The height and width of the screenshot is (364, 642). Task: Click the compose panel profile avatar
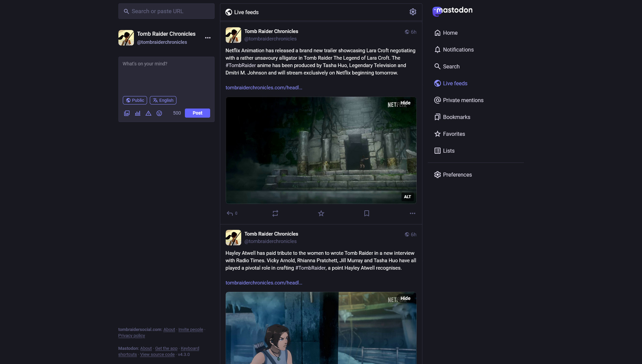(x=126, y=38)
